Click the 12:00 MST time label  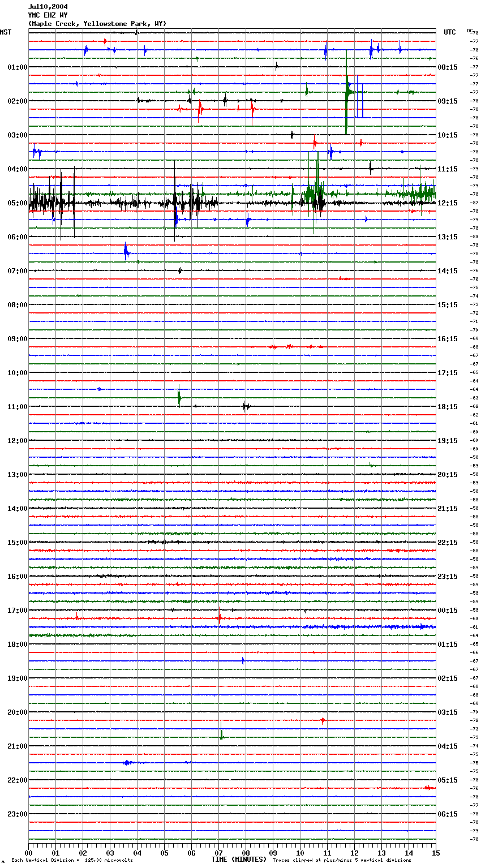point(18,441)
